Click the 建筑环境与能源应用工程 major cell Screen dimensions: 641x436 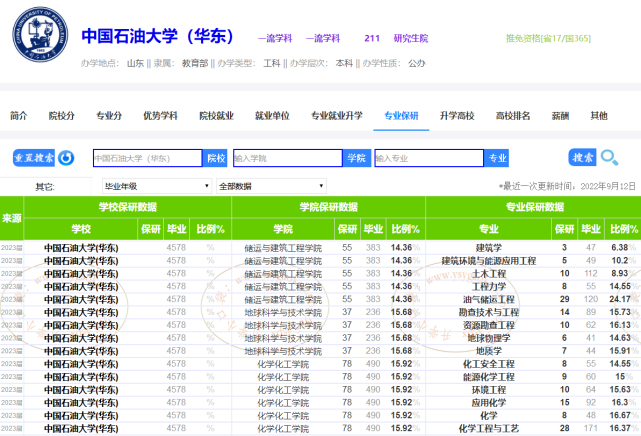[489, 261]
